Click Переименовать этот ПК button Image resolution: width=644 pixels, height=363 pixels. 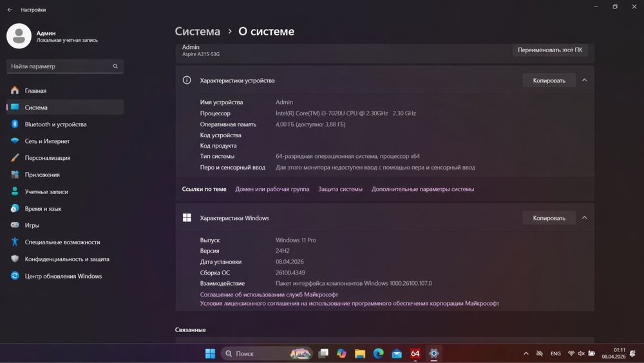click(550, 50)
